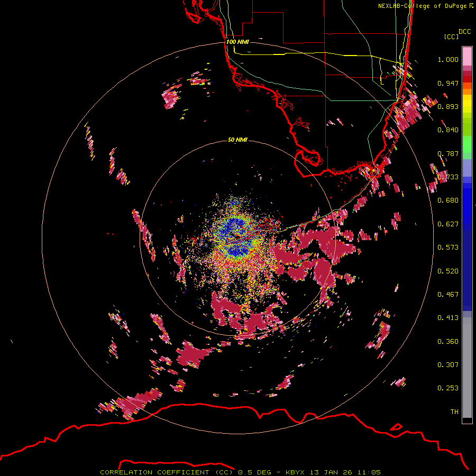Click the 1.000 value on the CC scale
The image size is (476, 476).
448,59
